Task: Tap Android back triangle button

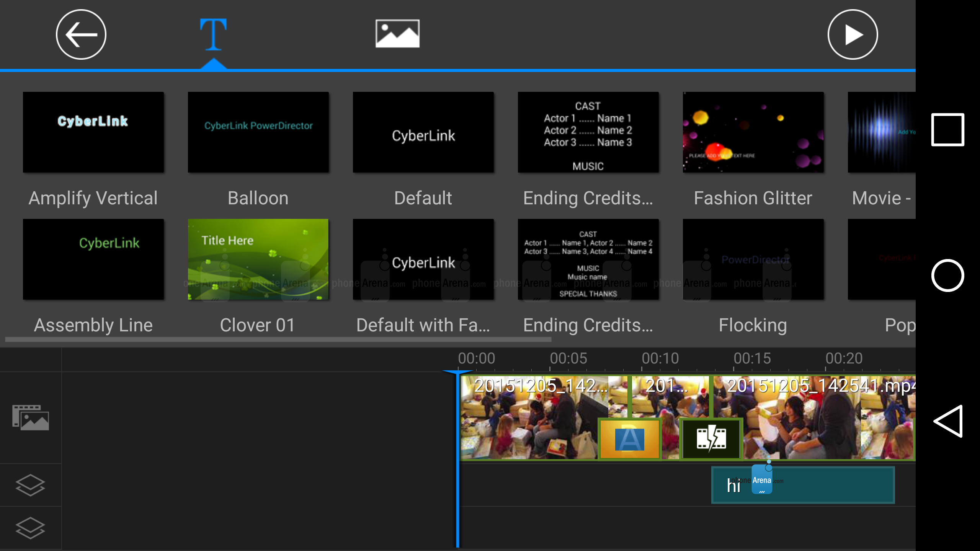Action: tap(948, 421)
